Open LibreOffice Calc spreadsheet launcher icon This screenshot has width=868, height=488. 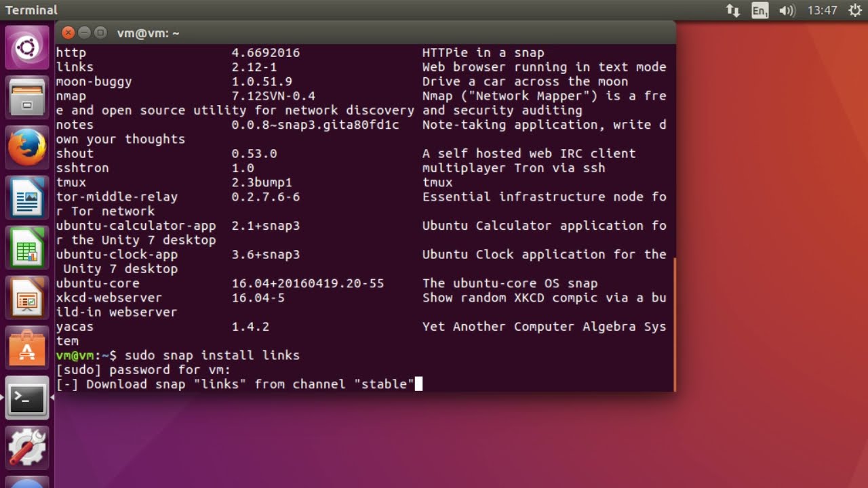point(26,248)
